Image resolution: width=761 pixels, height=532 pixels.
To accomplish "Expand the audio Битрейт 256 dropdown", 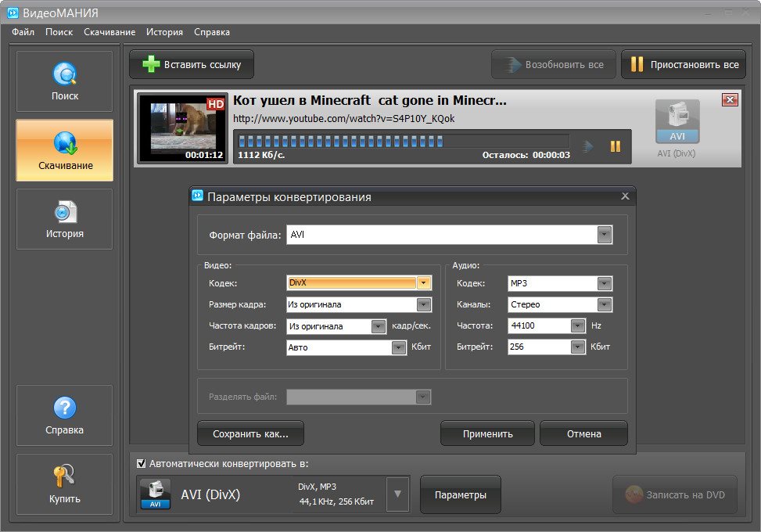I will [577, 347].
